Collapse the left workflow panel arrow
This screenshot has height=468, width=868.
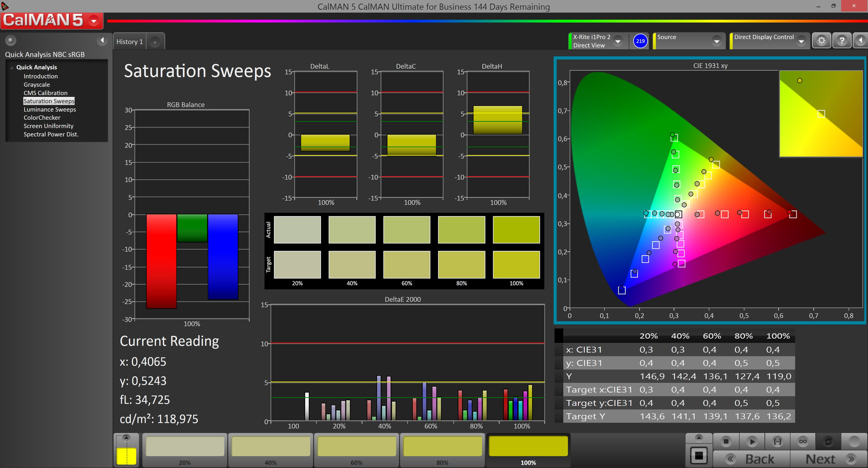coord(102,41)
